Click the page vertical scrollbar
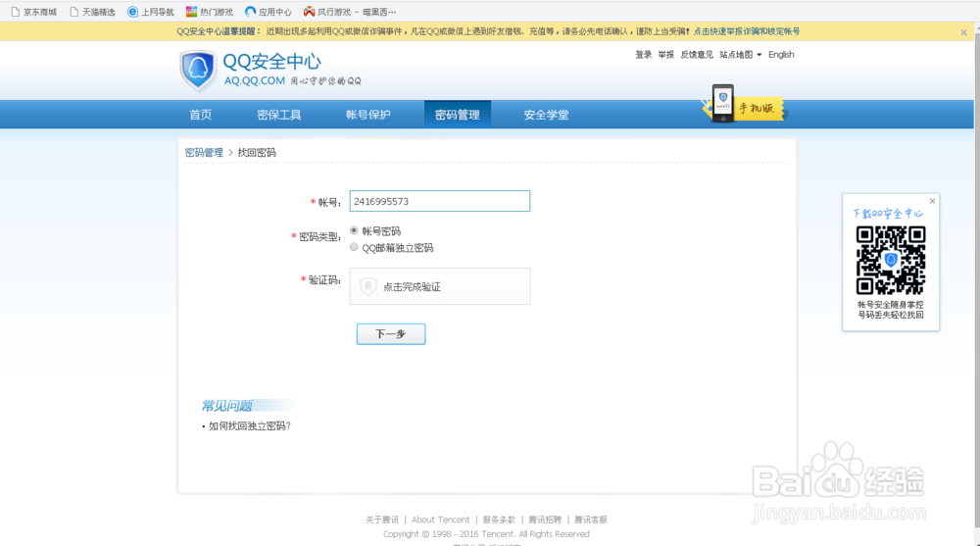 pos(976,281)
